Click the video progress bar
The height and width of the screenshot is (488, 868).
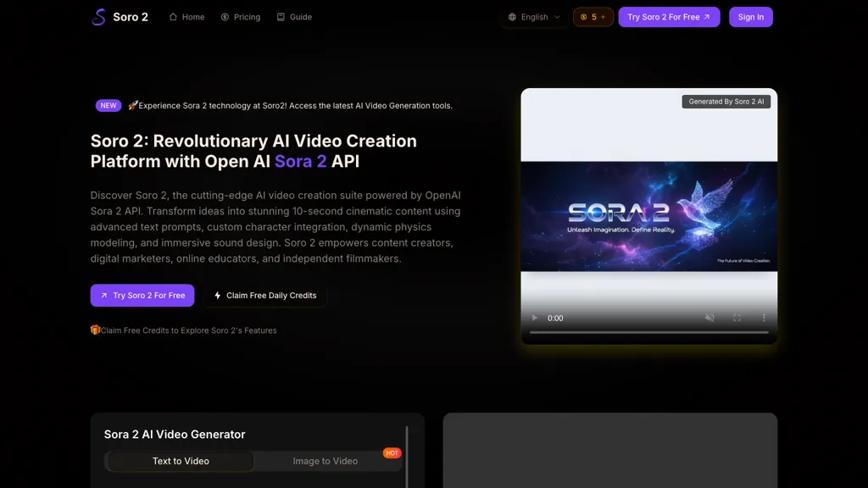(x=648, y=332)
